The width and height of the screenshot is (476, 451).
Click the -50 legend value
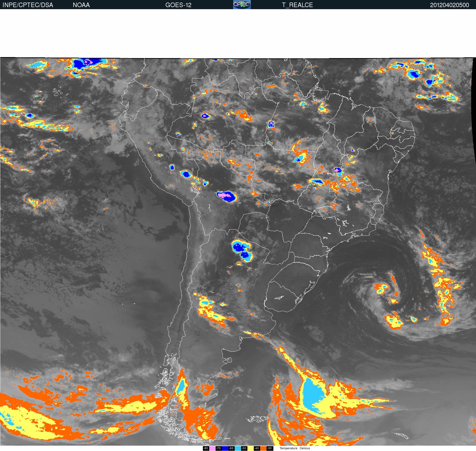(x=244, y=448)
